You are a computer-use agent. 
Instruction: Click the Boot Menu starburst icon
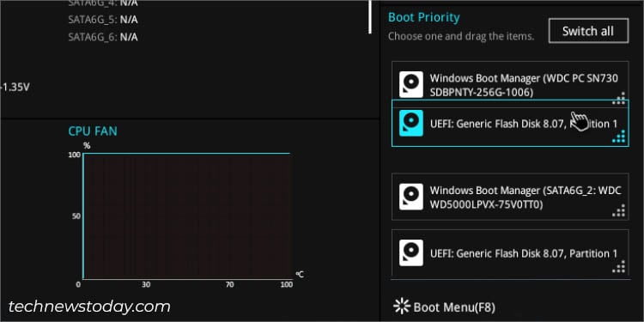pyautogui.click(x=402, y=307)
